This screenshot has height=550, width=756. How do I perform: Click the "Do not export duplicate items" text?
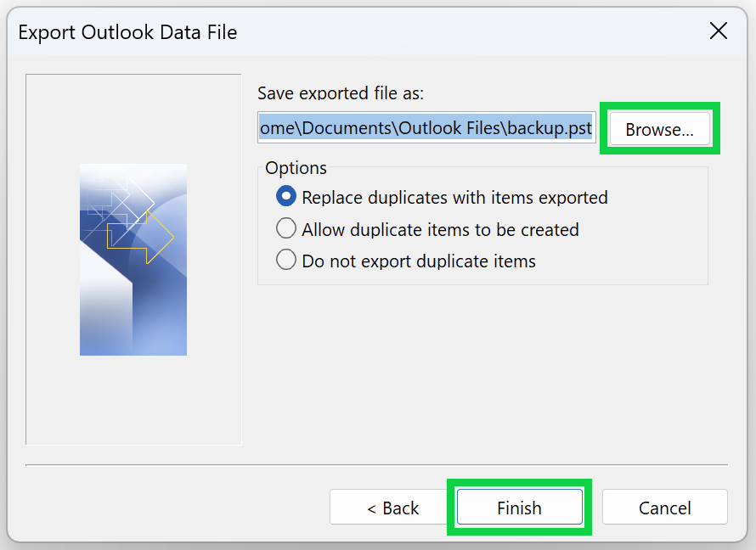(419, 261)
